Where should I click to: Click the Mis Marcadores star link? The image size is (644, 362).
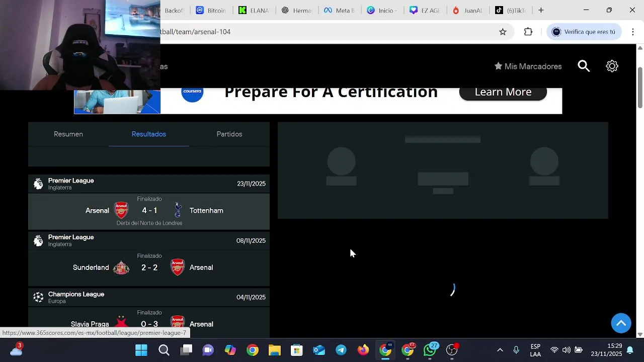[528, 66]
